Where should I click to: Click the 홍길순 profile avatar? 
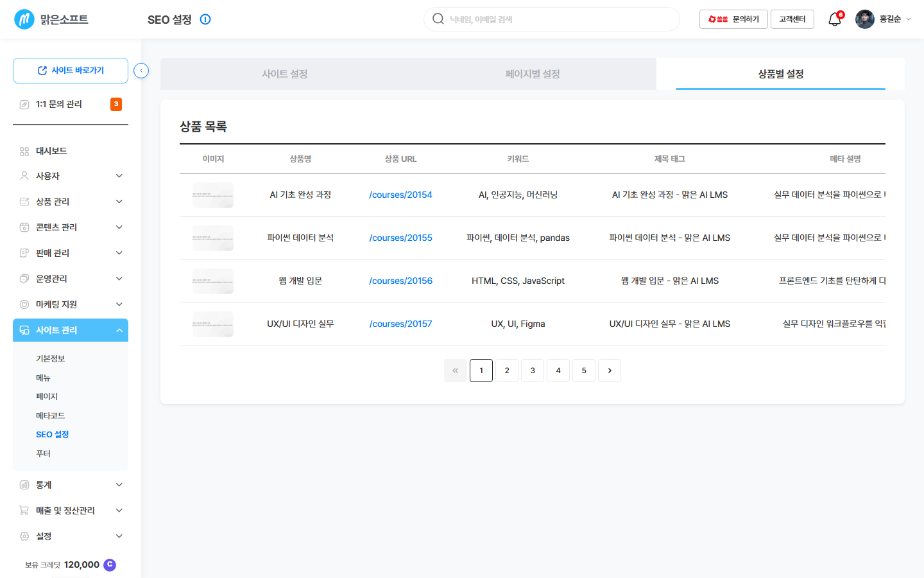pos(865,19)
